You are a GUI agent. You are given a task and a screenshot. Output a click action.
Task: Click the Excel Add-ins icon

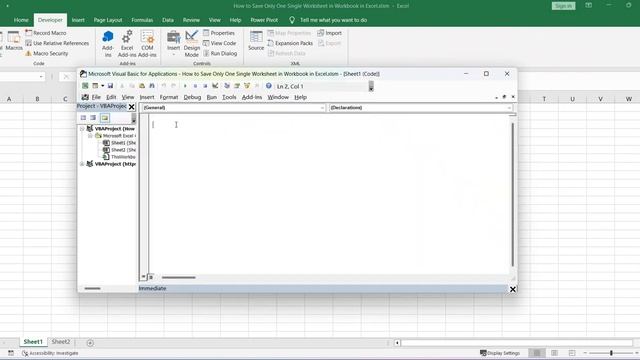127,43
